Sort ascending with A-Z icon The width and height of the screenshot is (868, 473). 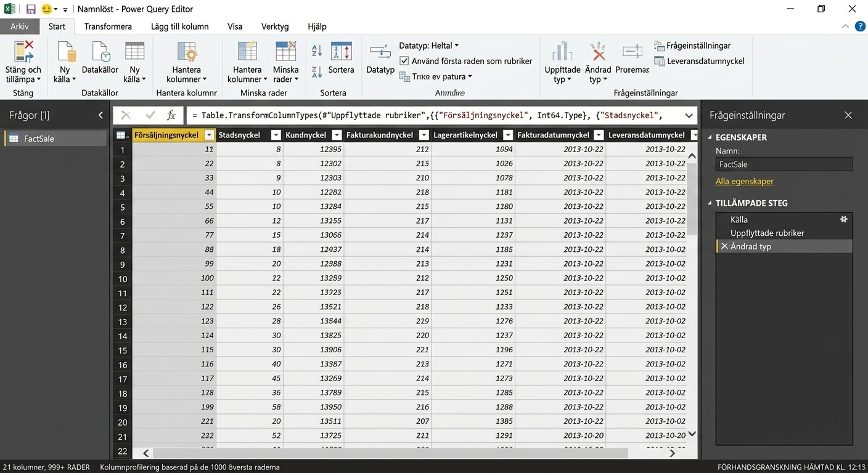(x=317, y=51)
